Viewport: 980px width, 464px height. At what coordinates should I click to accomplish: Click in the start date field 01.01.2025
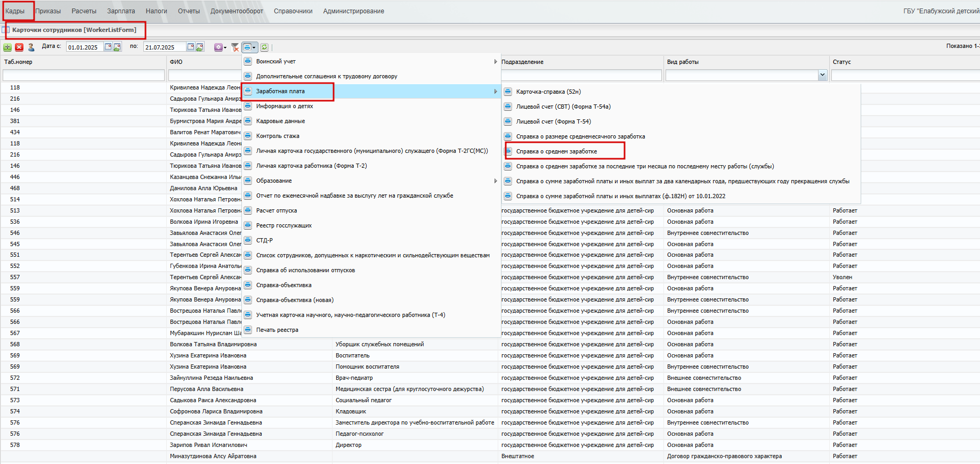(x=85, y=47)
